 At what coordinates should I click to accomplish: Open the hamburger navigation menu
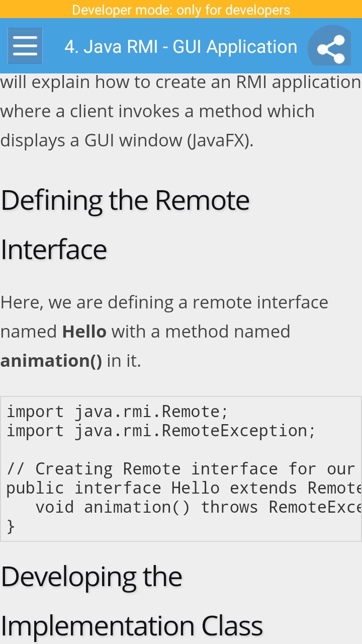[x=25, y=46]
